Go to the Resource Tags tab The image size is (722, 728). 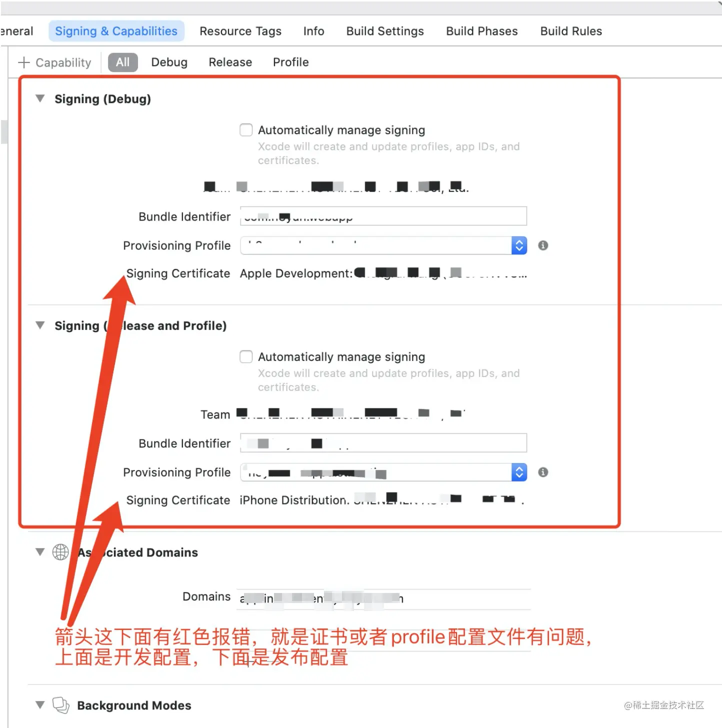(x=240, y=31)
